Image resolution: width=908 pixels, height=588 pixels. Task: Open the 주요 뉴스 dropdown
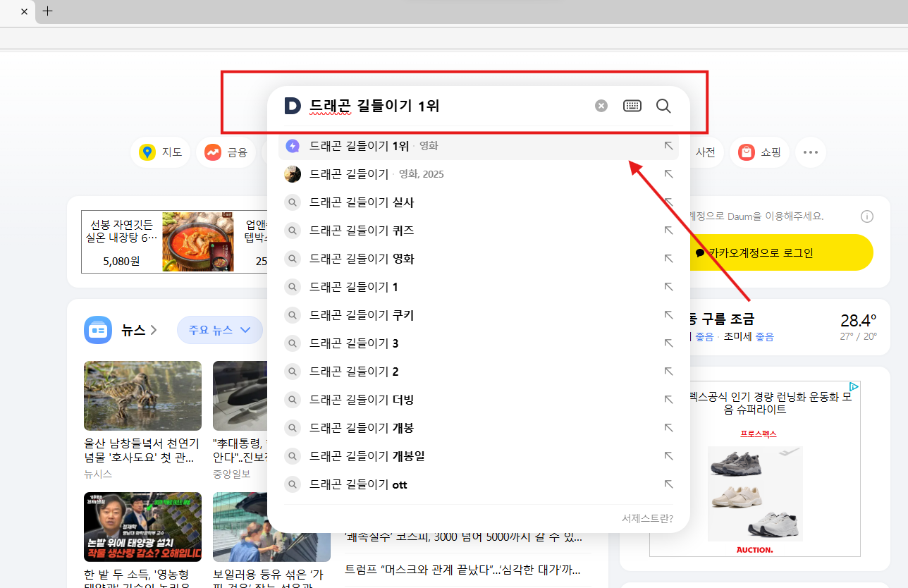(x=220, y=329)
